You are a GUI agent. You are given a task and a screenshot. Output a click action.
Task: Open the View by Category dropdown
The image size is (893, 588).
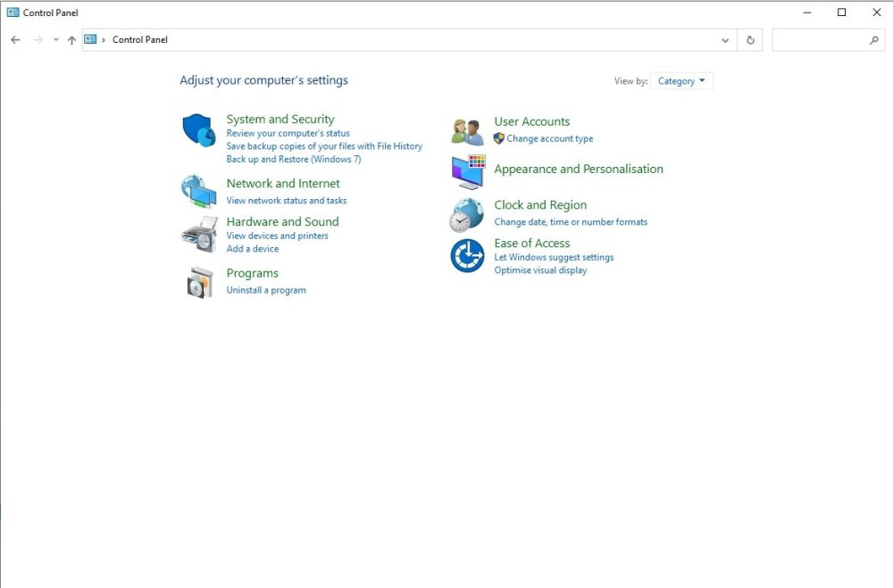coord(681,81)
